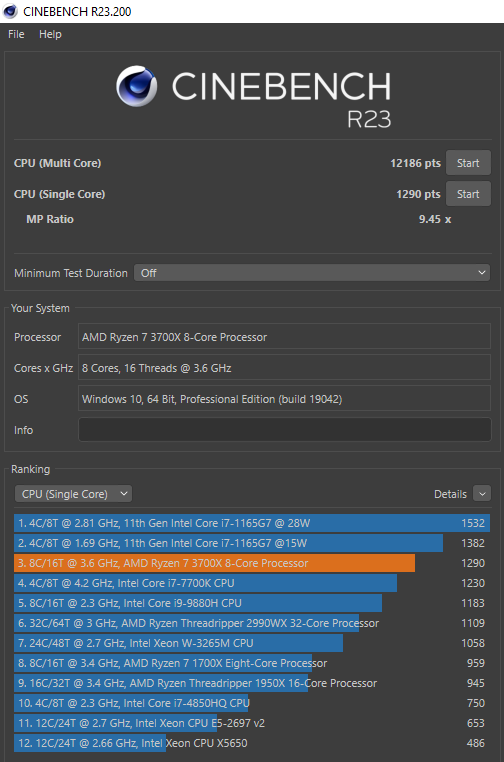Select the Core i9-9880H ranking row

point(252,603)
